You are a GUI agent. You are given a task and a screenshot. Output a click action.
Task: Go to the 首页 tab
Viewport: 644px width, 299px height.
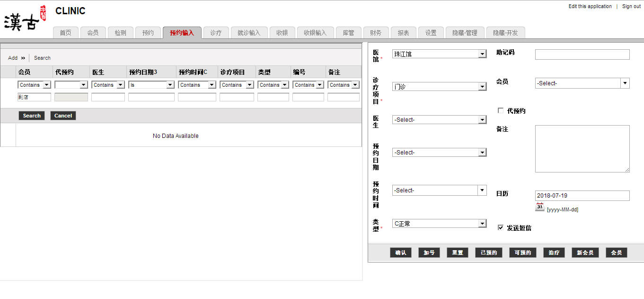point(65,33)
